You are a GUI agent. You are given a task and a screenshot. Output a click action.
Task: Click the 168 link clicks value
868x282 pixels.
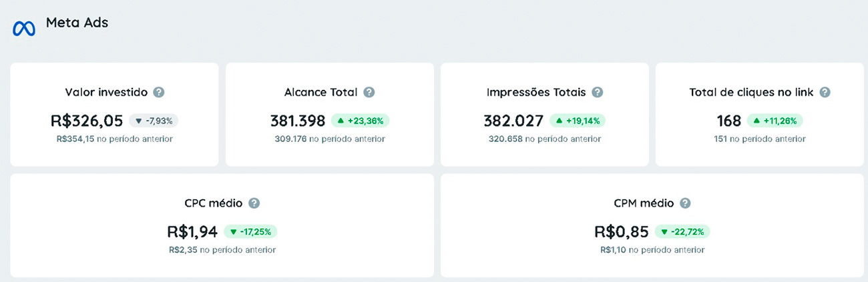[729, 121]
